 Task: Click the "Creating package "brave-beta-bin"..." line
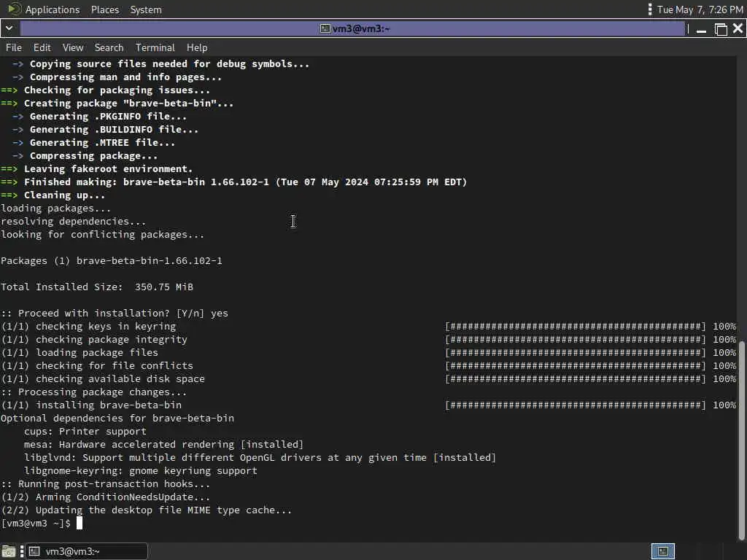pos(117,104)
